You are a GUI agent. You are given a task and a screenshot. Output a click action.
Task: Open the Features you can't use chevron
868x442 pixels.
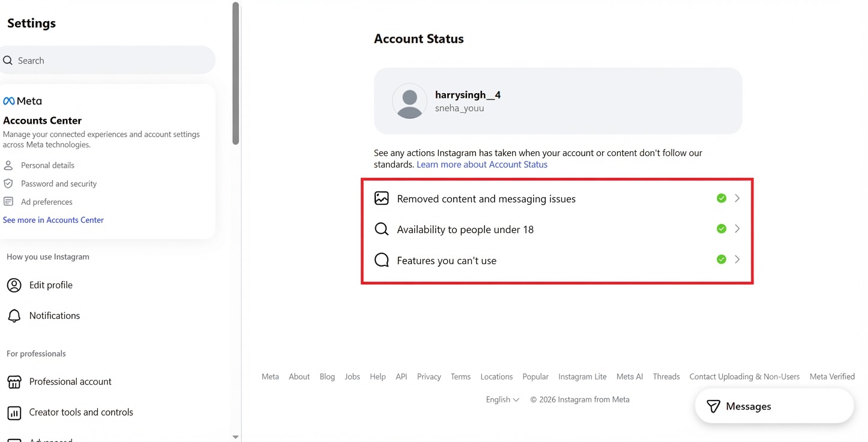click(737, 259)
